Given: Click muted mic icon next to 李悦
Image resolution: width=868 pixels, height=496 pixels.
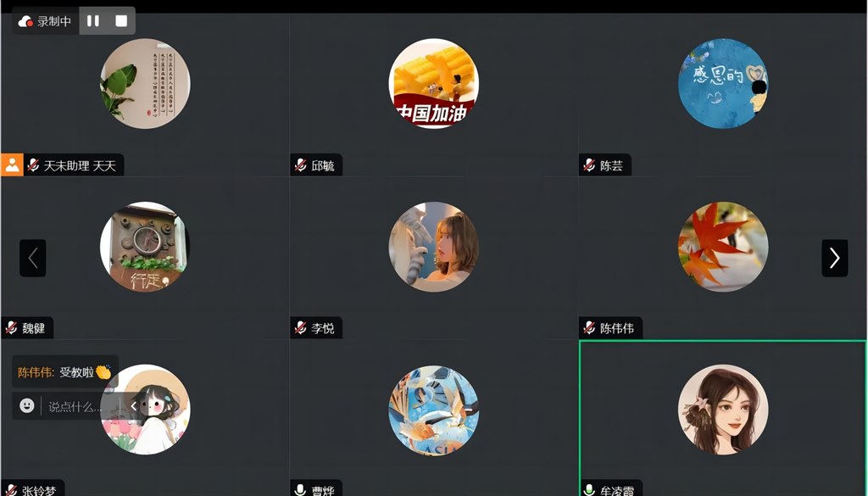Looking at the screenshot, I should tap(301, 328).
